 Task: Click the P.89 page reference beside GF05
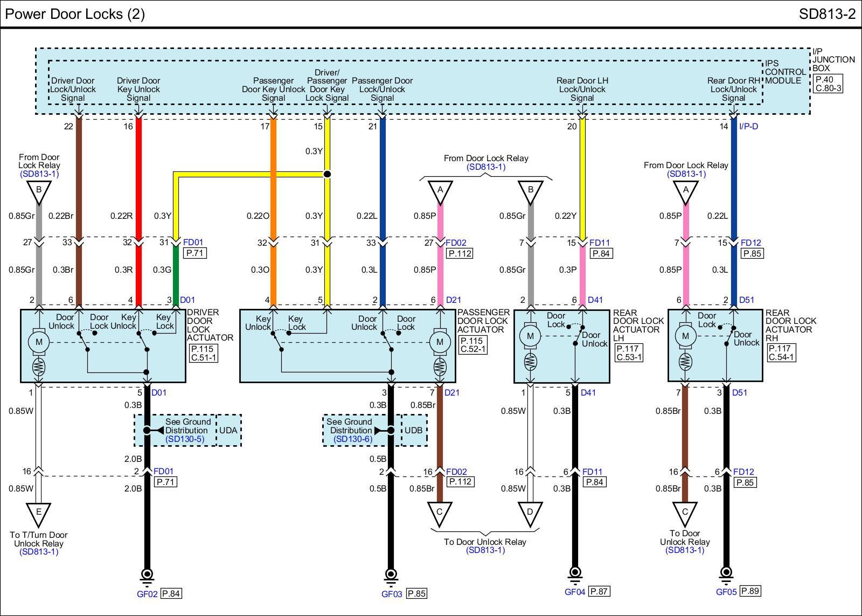click(x=750, y=591)
